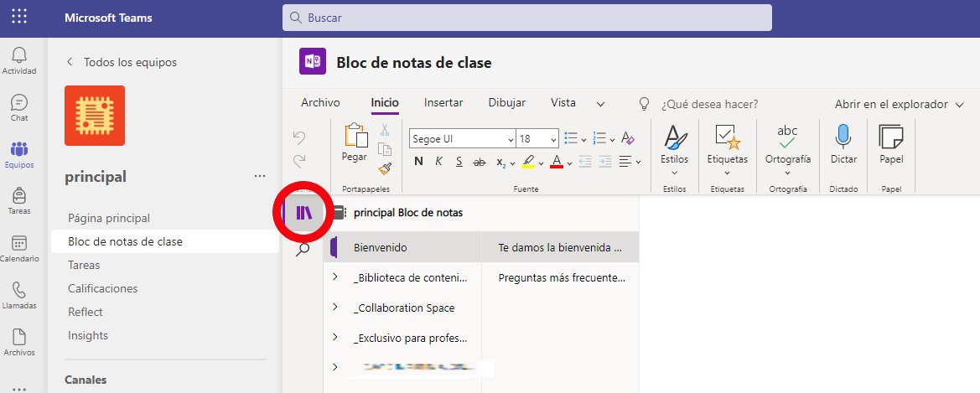980x393 pixels.
Task: Open the Archivo ribbon tab
Action: 320,103
